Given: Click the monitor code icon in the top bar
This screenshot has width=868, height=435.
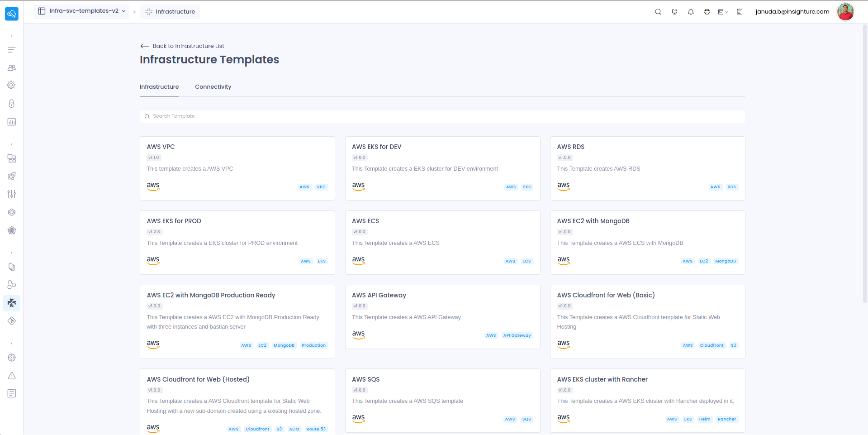Looking at the screenshot, I should coord(674,12).
